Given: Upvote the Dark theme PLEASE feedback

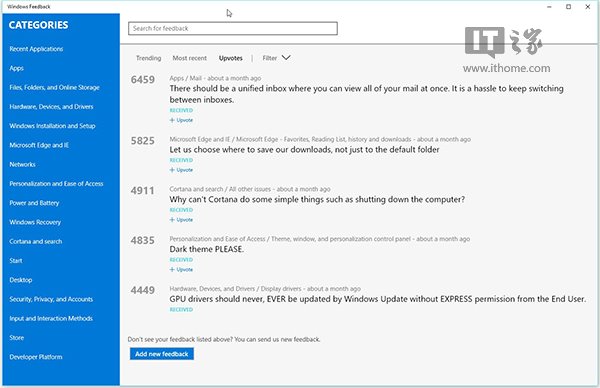Looking at the screenshot, I should click(x=181, y=269).
